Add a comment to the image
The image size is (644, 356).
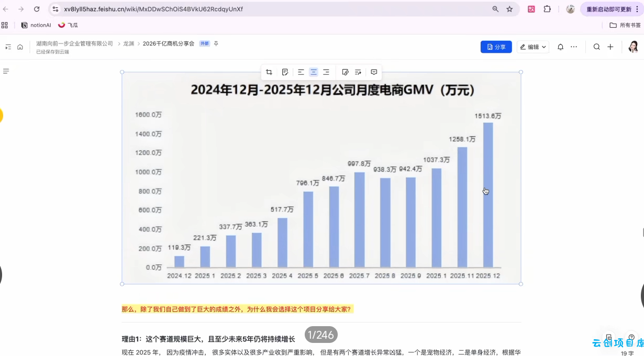tap(374, 72)
